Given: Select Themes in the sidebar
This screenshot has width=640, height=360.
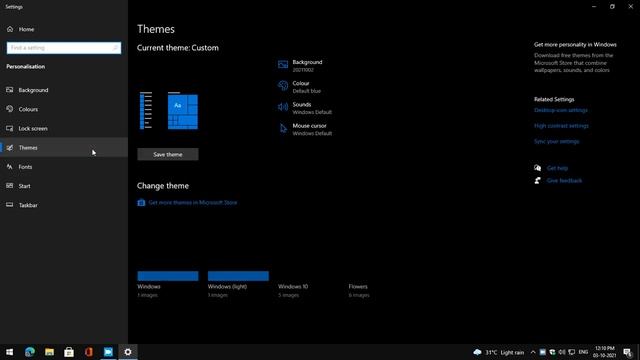Looking at the screenshot, I should pyautogui.click(x=64, y=147).
